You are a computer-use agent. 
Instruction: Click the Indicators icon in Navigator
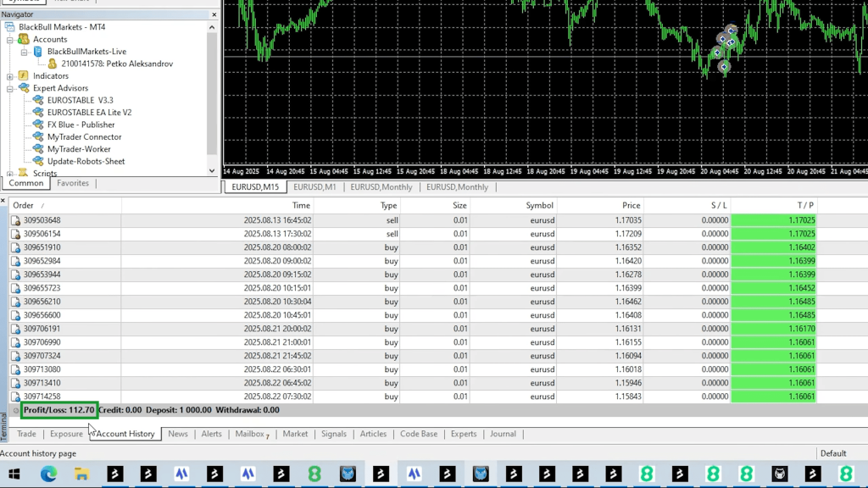click(24, 76)
